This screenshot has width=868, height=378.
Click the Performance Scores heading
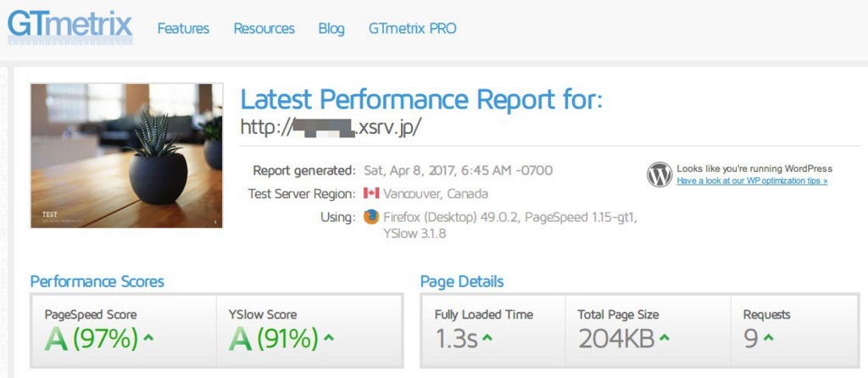(97, 281)
